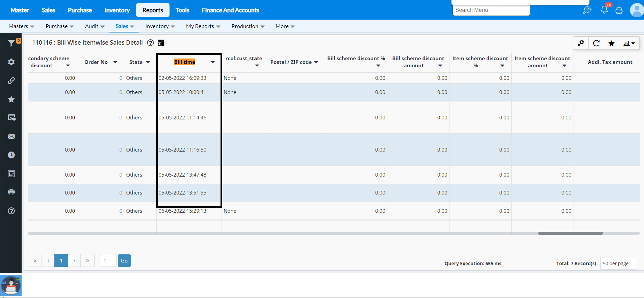
Task: Mark report as favorite using star button
Action: 611,43
